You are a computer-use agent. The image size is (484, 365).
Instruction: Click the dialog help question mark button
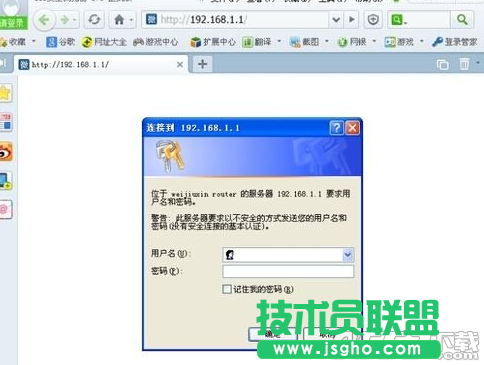[x=337, y=128]
